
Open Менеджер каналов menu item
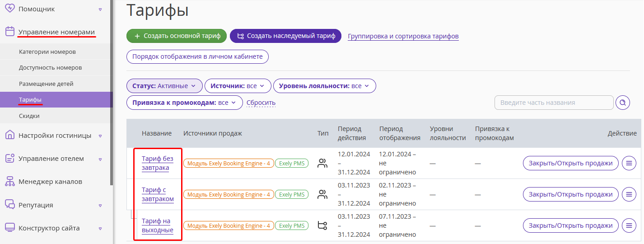point(50,182)
